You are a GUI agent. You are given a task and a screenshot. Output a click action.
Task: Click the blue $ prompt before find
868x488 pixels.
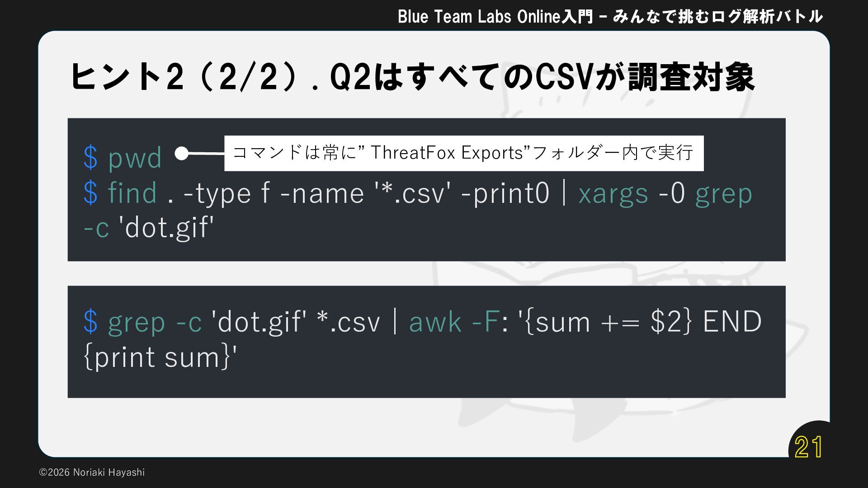point(90,193)
